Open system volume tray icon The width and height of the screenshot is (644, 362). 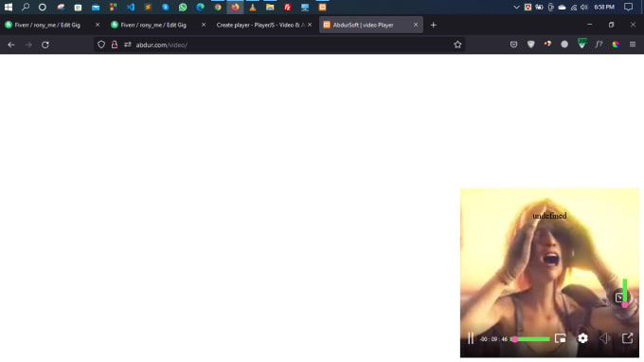click(x=584, y=7)
